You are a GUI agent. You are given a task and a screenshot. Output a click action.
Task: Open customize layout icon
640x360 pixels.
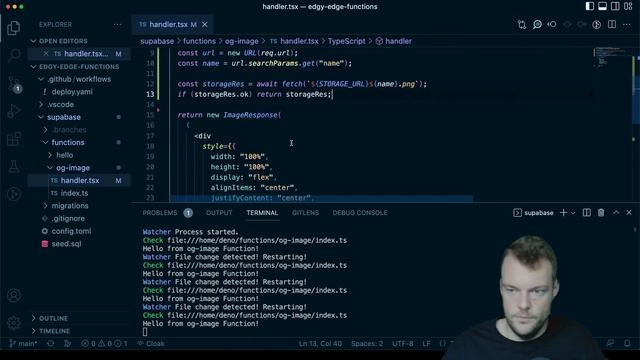click(x=628, y=6)
